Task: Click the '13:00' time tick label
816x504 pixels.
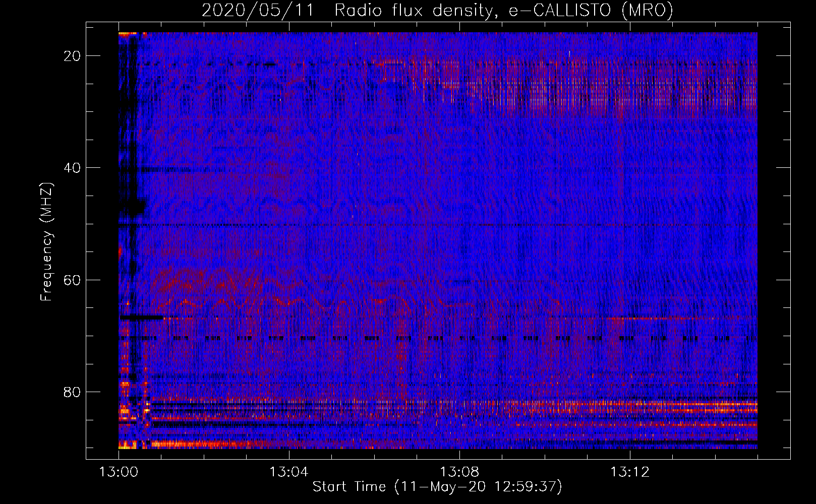Action: pyautogui.click(x=119, y=472)
